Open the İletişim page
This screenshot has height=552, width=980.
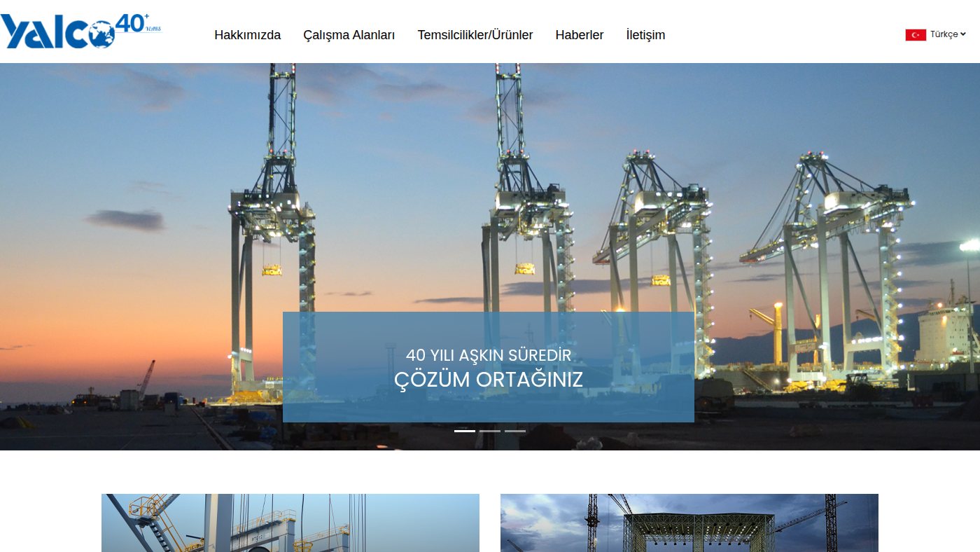pos(645,35)
